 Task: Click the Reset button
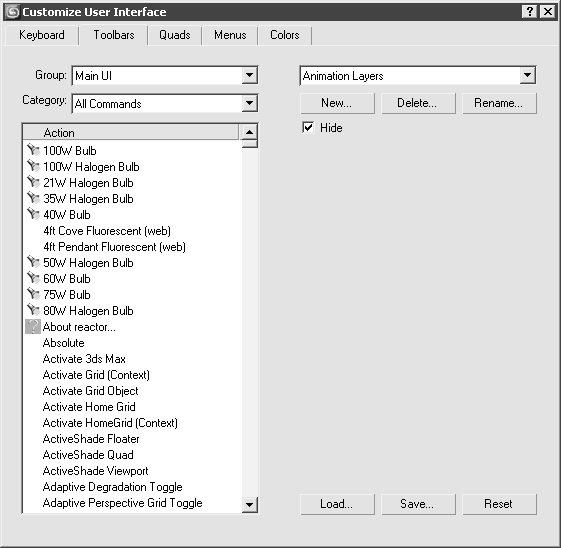[499, 504]
